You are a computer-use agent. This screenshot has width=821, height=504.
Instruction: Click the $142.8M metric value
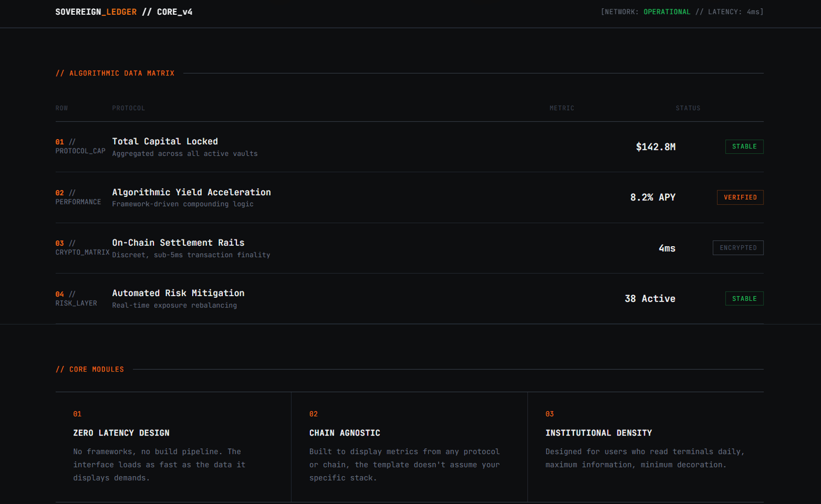(656, 147)
